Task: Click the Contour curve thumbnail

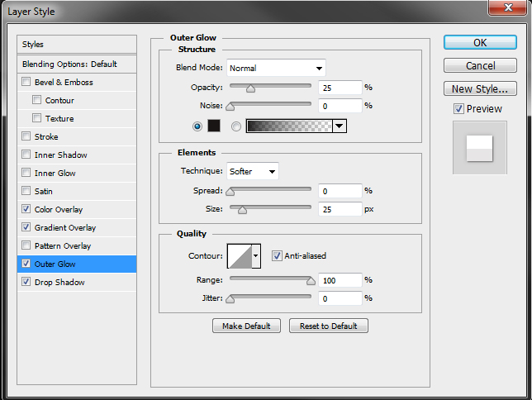Action: 240,256
